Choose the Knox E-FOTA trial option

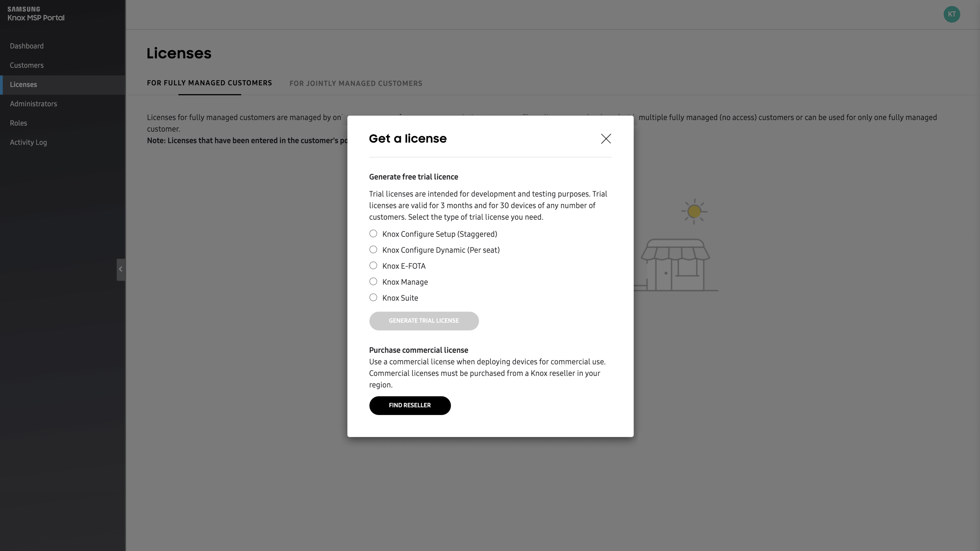tap(373, 266)
